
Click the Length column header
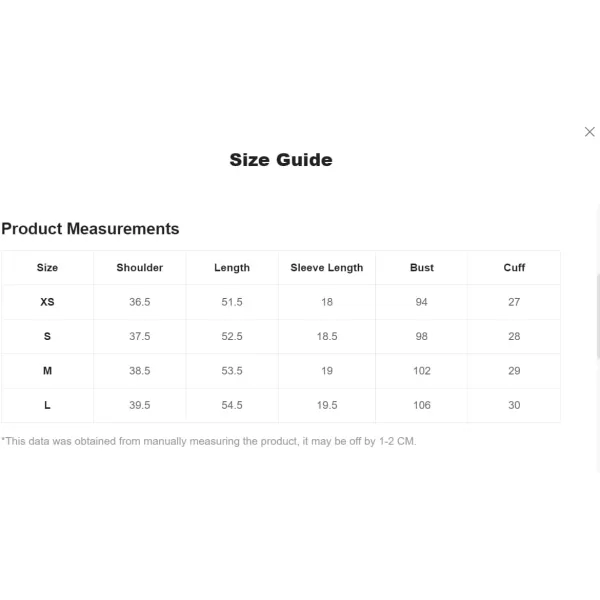pyautogui.click(x=232, y=268)
